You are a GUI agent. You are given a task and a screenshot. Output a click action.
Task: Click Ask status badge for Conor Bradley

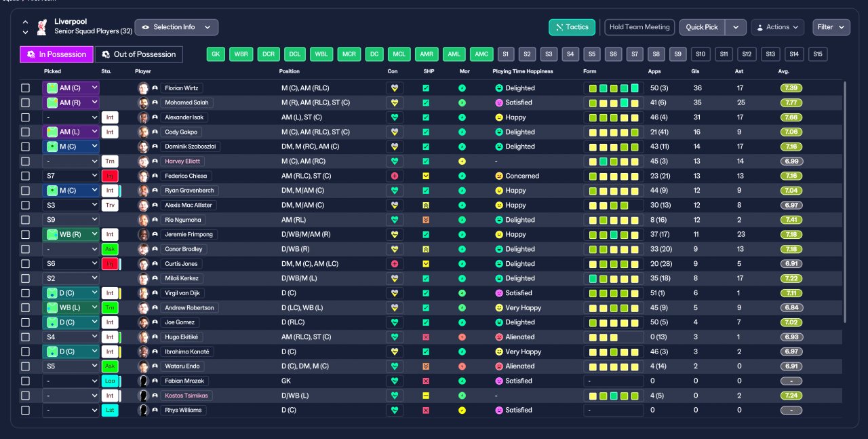110,249
